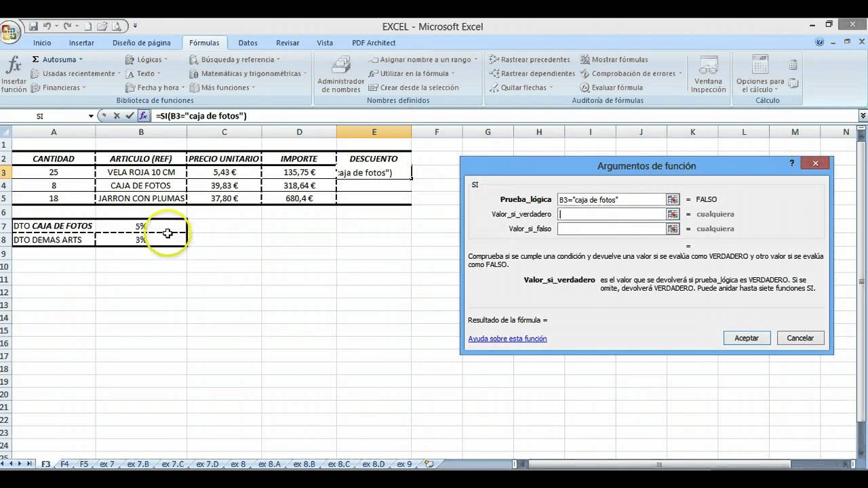Select cell DTO CAJA DE FOTOS
This screenshot has width=868, height=488.
pos(54,226)
